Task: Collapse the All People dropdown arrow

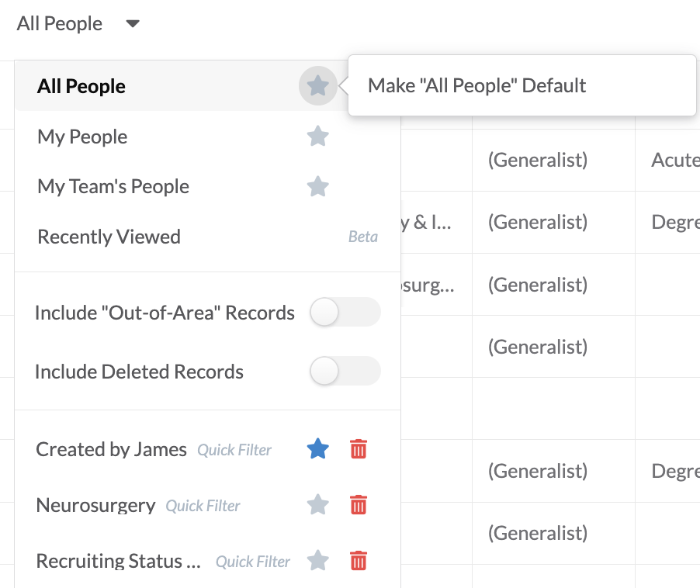Action: [133, 24]
